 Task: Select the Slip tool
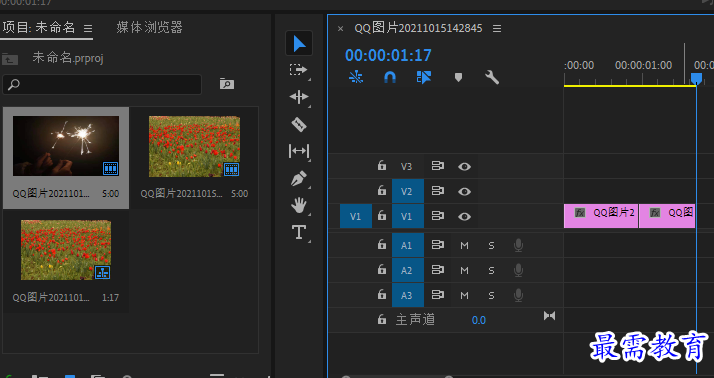299,151
